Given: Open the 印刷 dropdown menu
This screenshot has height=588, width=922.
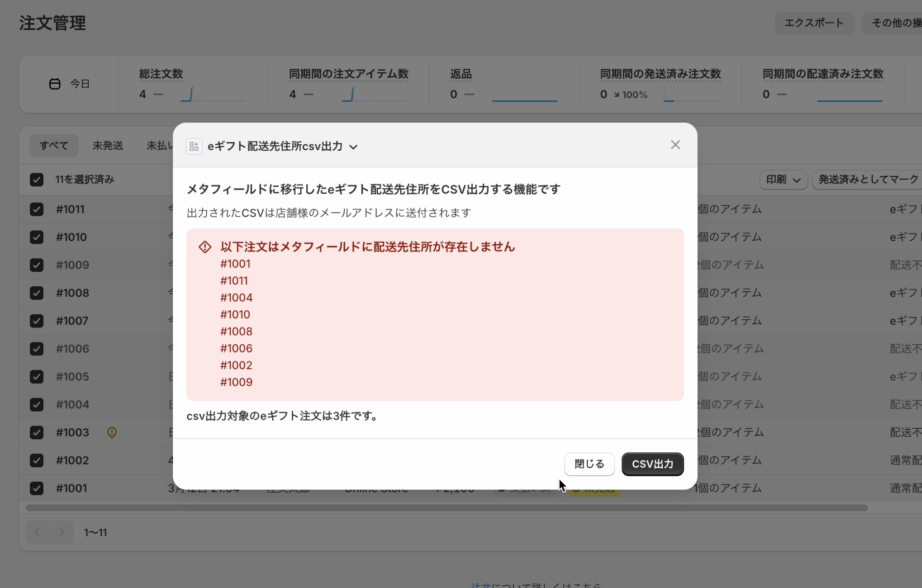Looking at the screenshot, I should [783, 180].
